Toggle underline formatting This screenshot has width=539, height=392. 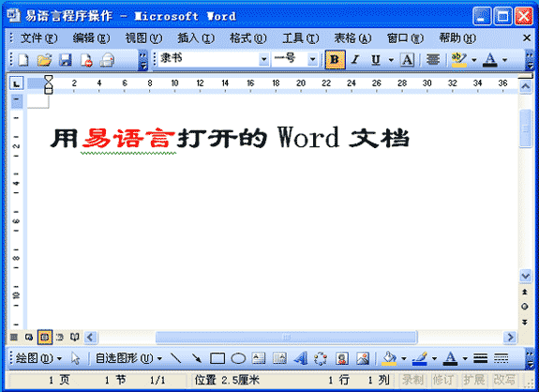[376, 60]
